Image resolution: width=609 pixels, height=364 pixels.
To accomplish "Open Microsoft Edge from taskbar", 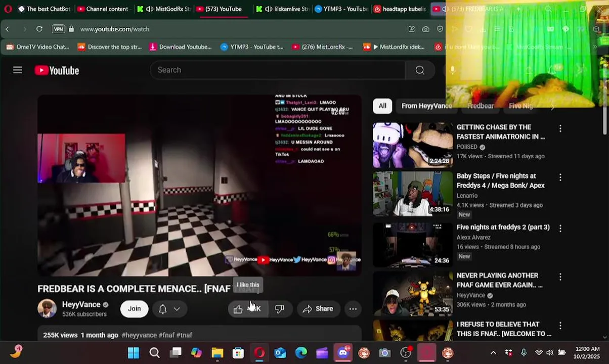I will (301, 353).
